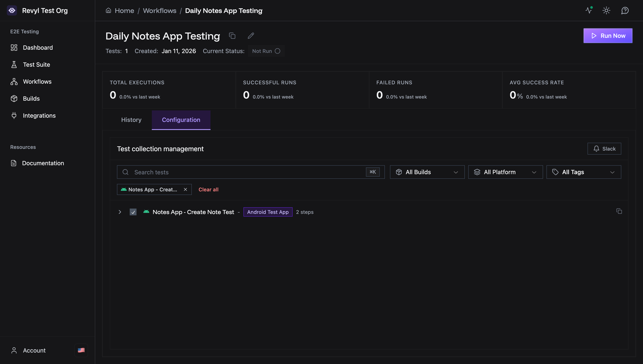
Task: Open the All Platform dropdown
Action: (x=505, y=172)
